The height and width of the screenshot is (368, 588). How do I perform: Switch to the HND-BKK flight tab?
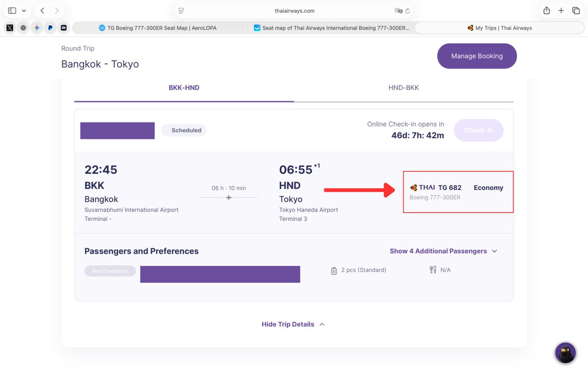pyautogui.click(x=404, y=88)
